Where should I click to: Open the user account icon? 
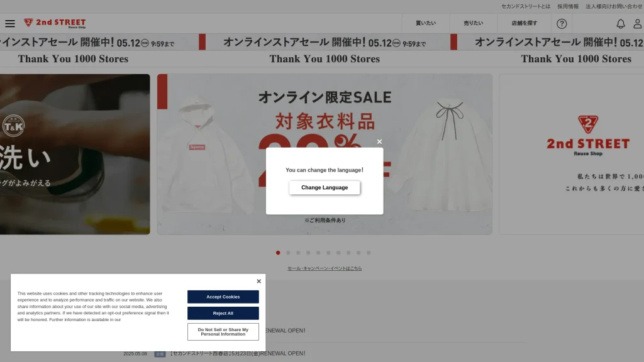click(638, 23)
